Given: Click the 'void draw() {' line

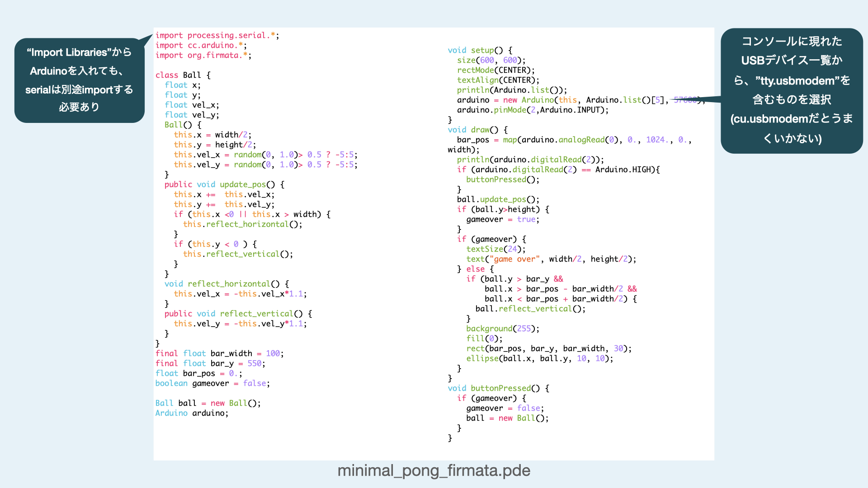Looking at the screenshot, I should tap(477, 130).
